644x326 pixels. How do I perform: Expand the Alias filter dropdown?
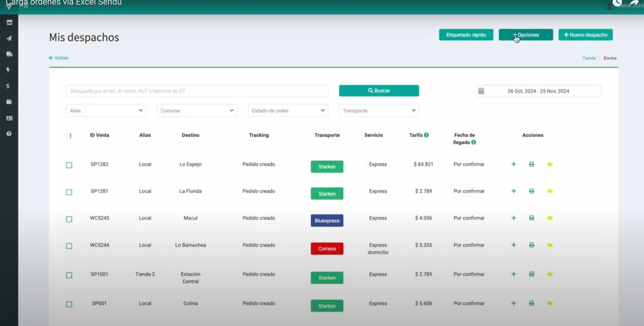tap(106, 111)
